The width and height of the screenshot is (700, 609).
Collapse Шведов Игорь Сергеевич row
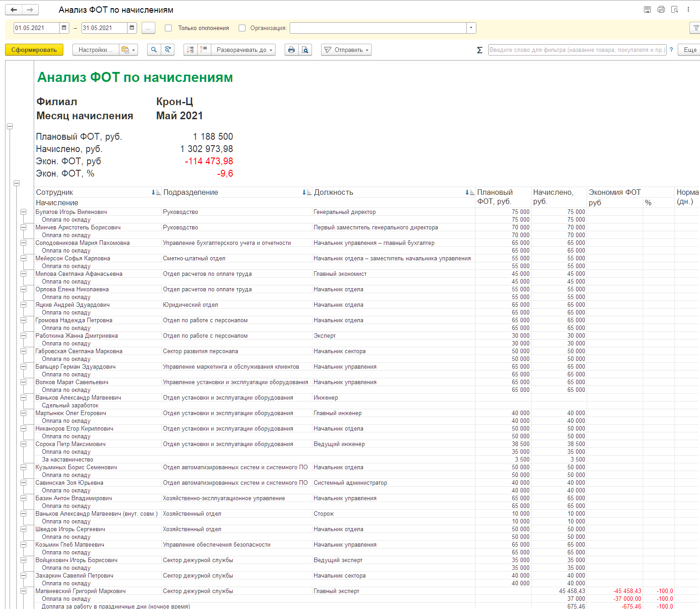pyautogui.click(x=23, y=529)
